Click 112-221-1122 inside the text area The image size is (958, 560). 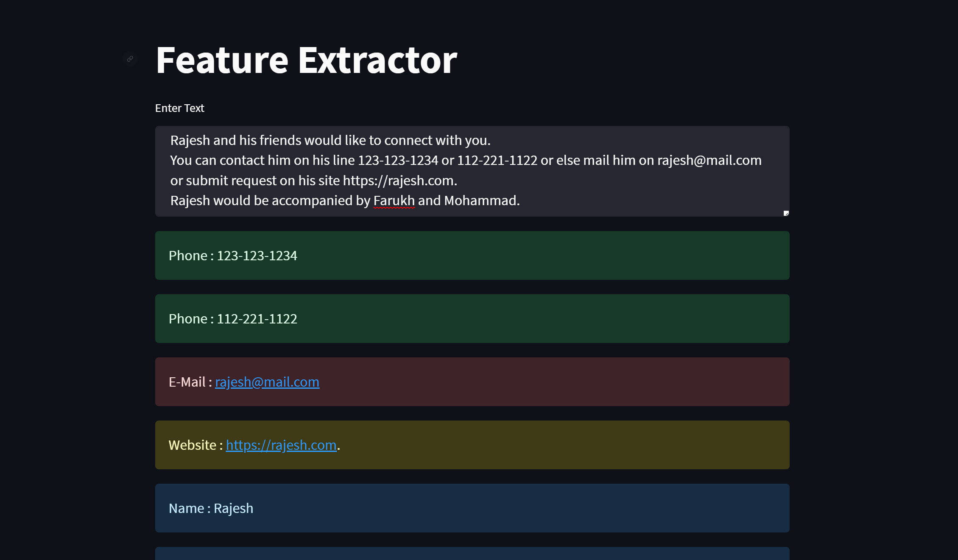[497, 160]
